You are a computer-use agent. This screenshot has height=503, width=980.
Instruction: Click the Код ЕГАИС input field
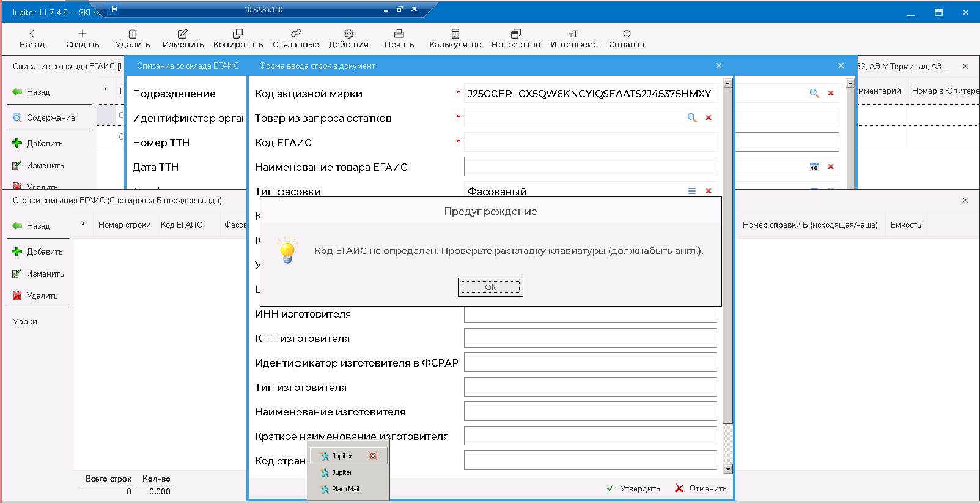pyautogui.click(x=590, y=142)
